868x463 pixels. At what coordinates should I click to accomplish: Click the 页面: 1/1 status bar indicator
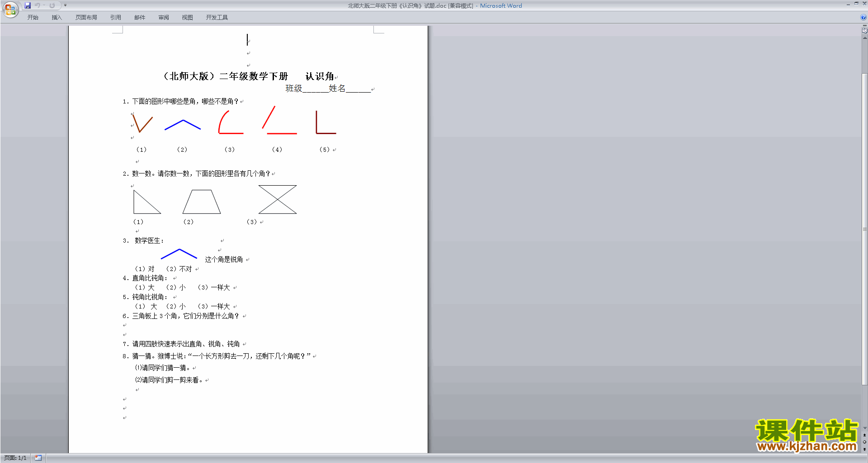[15, 458]
